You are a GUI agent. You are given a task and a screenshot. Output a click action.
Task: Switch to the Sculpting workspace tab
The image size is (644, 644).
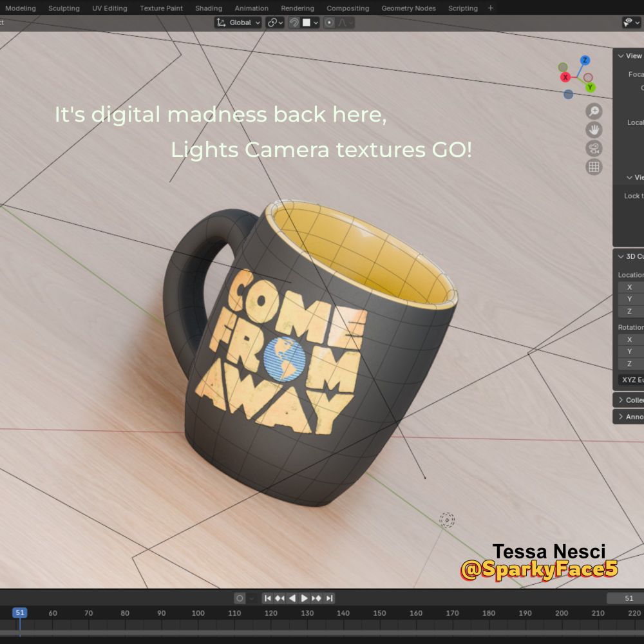(64, 8)
